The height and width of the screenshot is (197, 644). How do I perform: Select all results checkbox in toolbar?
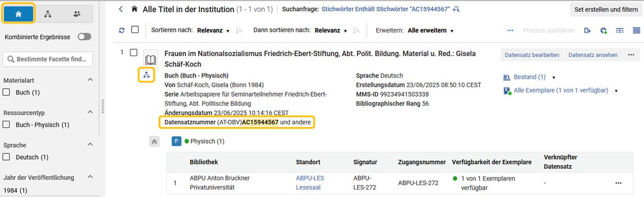click(135, 30)
